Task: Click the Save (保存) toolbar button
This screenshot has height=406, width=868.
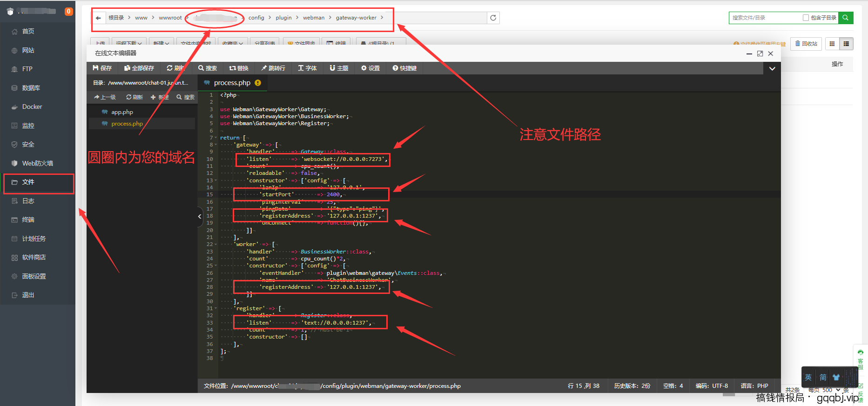Action: click(x=102, y=68)
